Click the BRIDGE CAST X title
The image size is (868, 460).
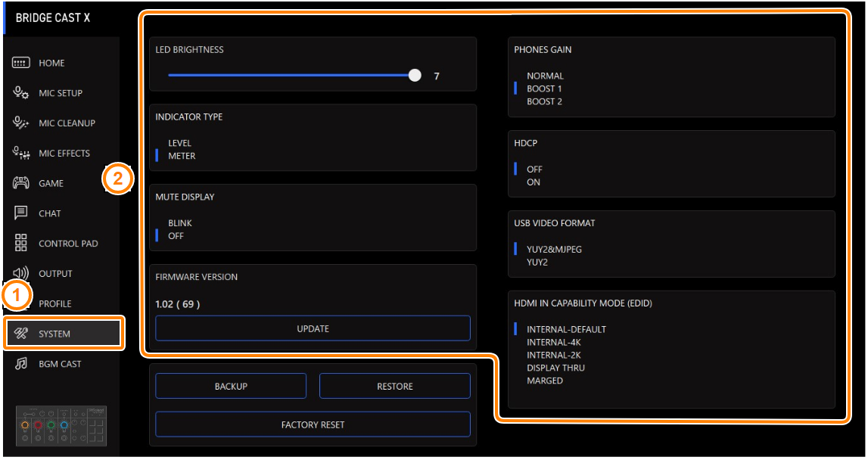tap(52, 17)
